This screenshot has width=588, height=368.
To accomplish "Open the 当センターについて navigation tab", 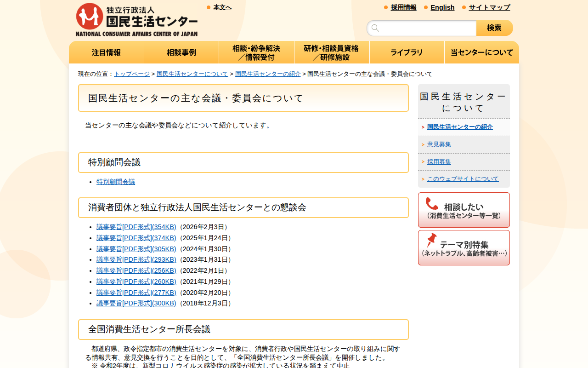I will click(x=481, y=52).
